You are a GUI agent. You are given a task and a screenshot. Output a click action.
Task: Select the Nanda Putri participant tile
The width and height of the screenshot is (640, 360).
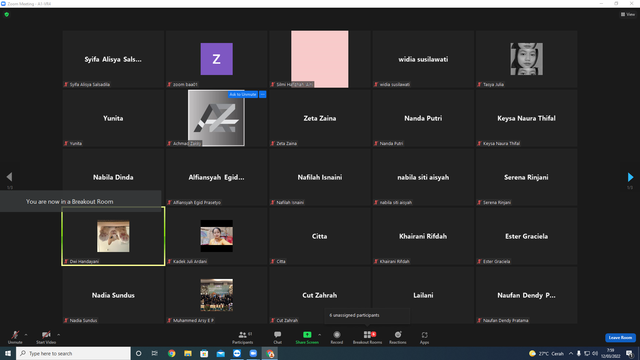pyautogui.click(x=423, y=118)
